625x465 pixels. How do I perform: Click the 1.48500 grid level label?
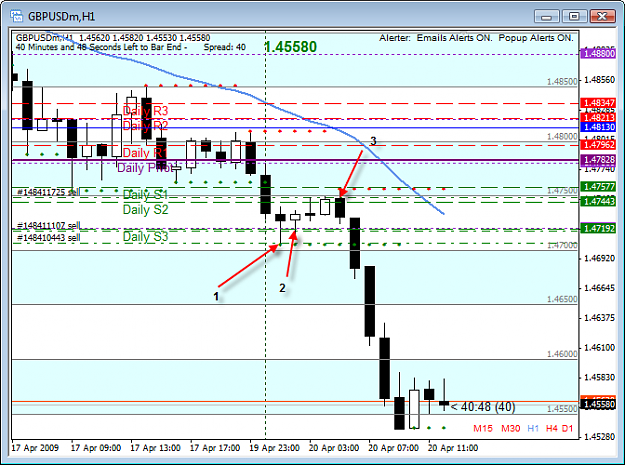pyautogui.click(x=562, y=82)
